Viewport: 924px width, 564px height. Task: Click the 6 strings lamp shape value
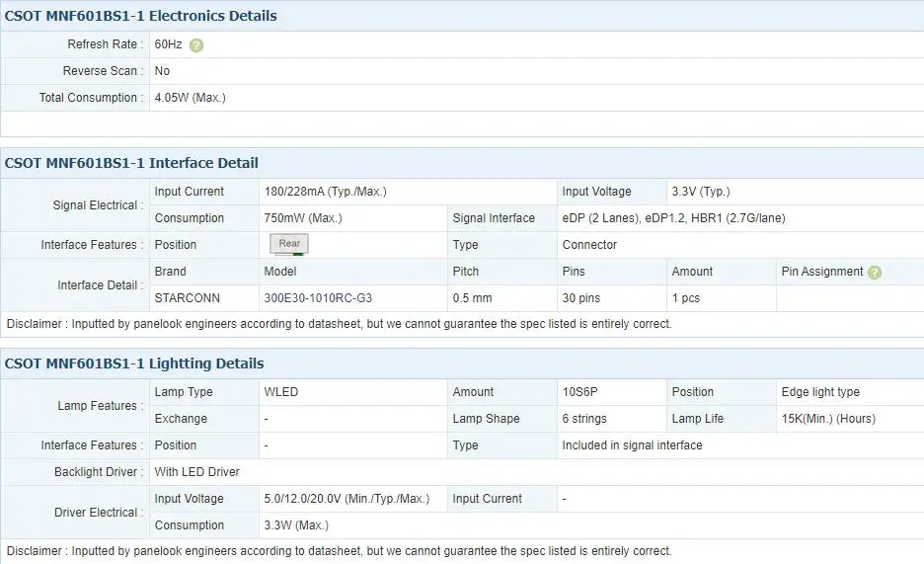584,419
